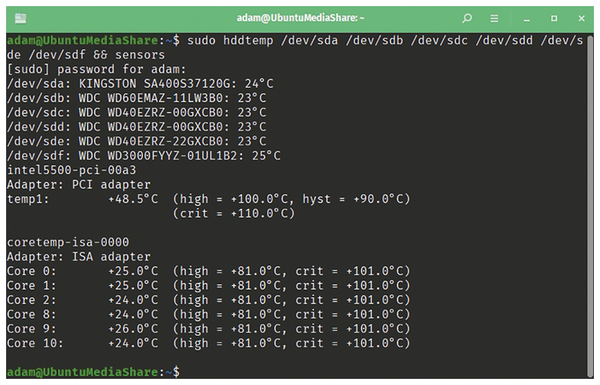The image size is (600, 385).
Task: Click the /dev/sda KINGSTON temperature line
Action: coord(140,83)
